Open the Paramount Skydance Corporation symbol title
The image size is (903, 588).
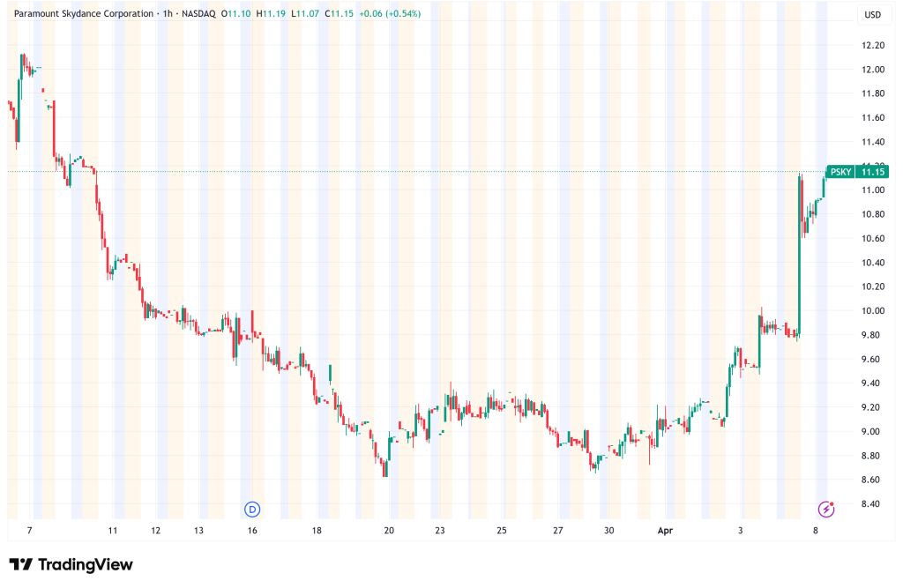coord(81,14)
